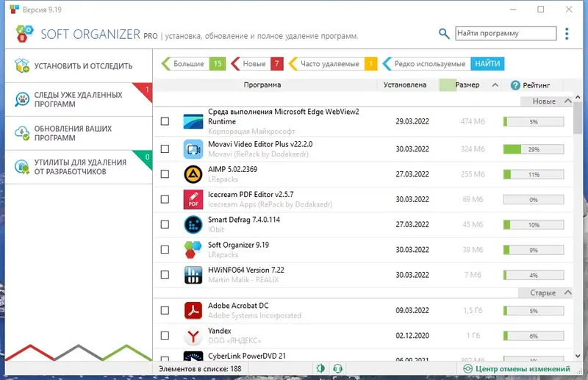Click the HWiNFO64 program icon
The image size is (588, 380).
click(193, 275)
